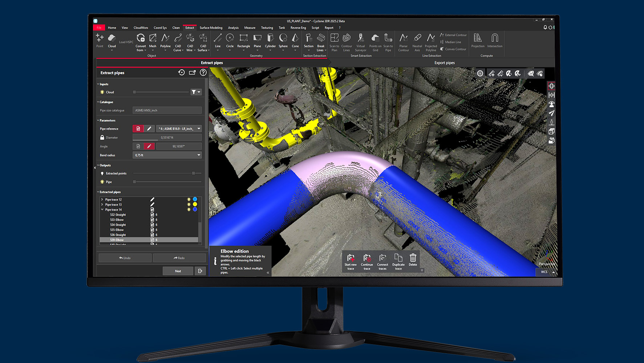Click the Mesh object tool
Screen dimensions: 644x363
(153, 41)
